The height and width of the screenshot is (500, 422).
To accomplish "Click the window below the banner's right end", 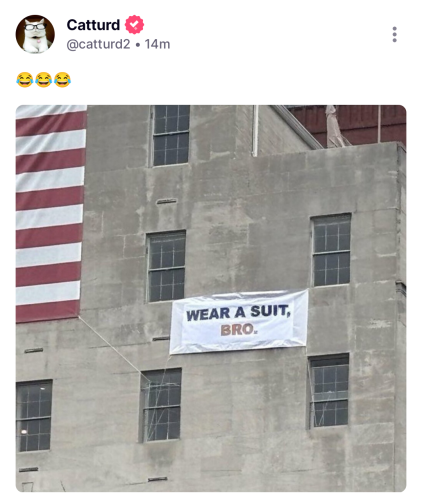I will 329,391.
